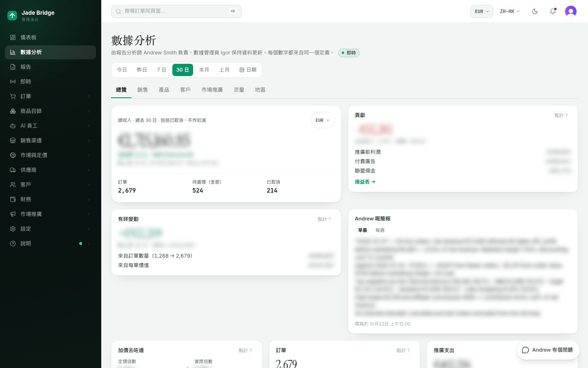Open Andrew 有個問題 chat button
Screen dimensions: 588x368
click(x=548, y=350)
